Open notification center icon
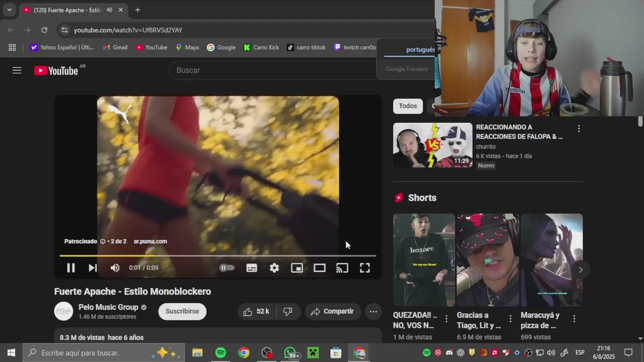Image resolution: width=644 pixels, height=362 pixels. 628,353
